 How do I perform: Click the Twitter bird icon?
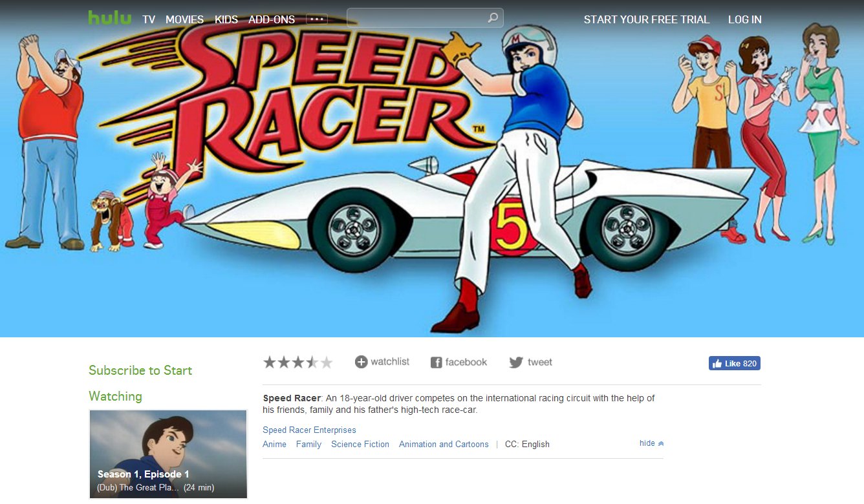[515, 362]
